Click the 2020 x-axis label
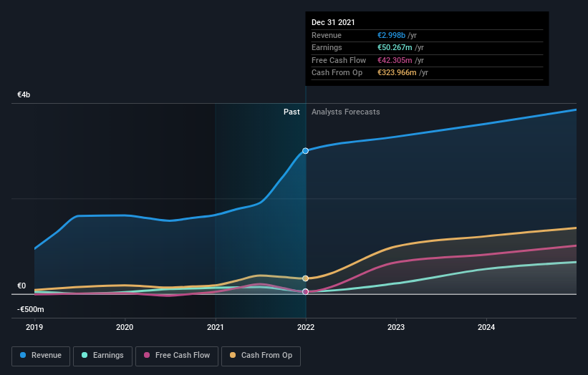 coord(125,328)
